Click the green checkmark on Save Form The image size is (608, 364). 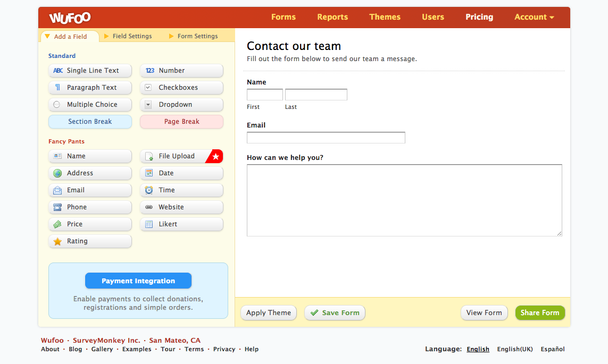point(314,312)
